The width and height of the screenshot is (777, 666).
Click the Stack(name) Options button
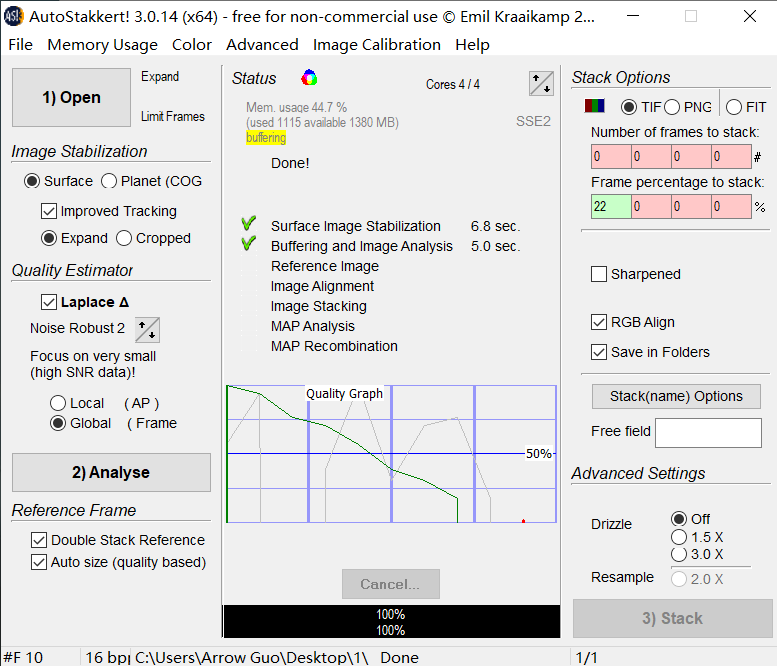676,396
